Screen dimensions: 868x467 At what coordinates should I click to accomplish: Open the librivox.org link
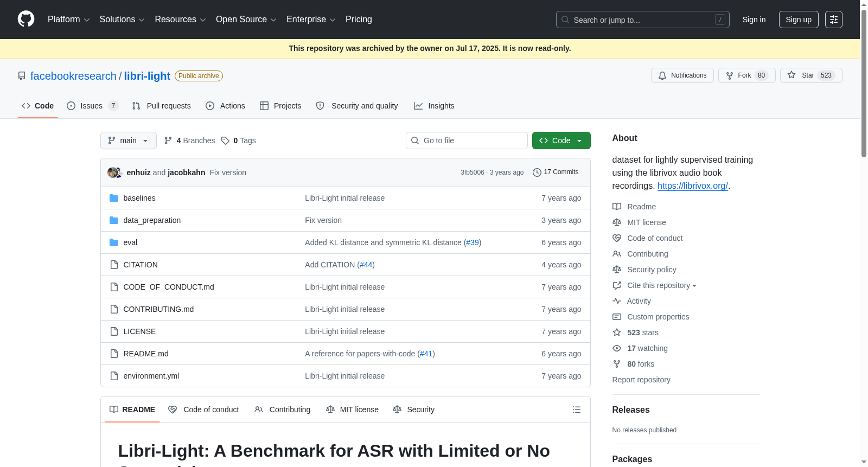[x=693, y=185]
